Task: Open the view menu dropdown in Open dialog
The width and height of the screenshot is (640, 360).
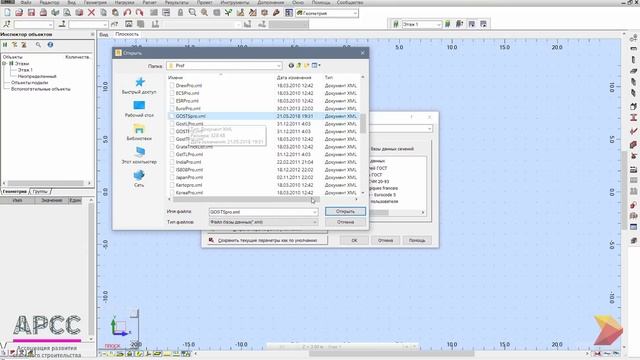Action: 316,65
